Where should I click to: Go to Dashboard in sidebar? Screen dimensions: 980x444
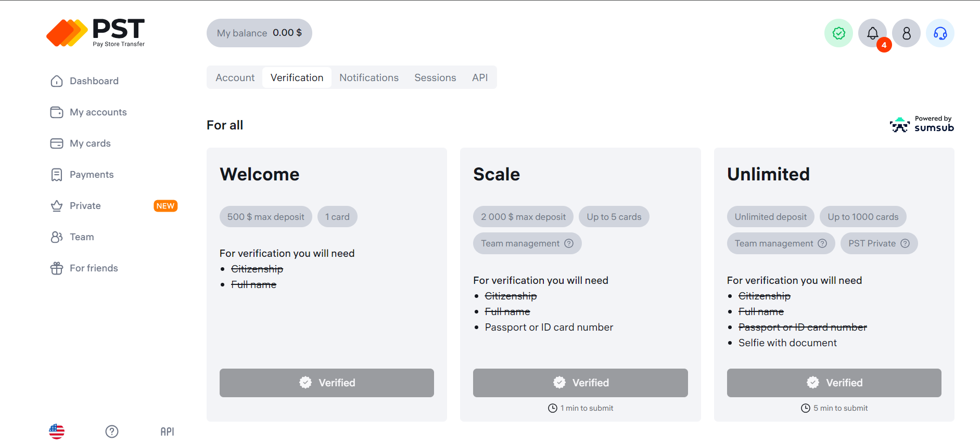pyautogui.click(x=94, y=81)
